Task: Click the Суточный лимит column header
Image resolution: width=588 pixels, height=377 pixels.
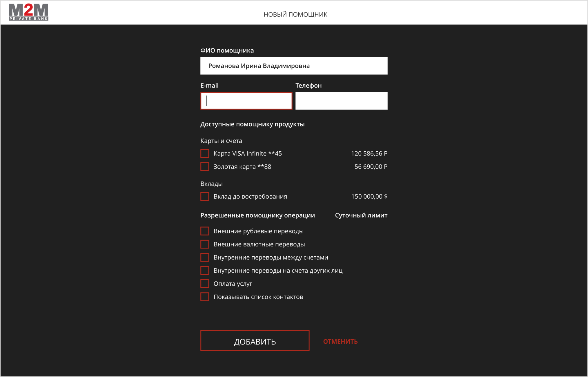Action: (x=361, y=215)
